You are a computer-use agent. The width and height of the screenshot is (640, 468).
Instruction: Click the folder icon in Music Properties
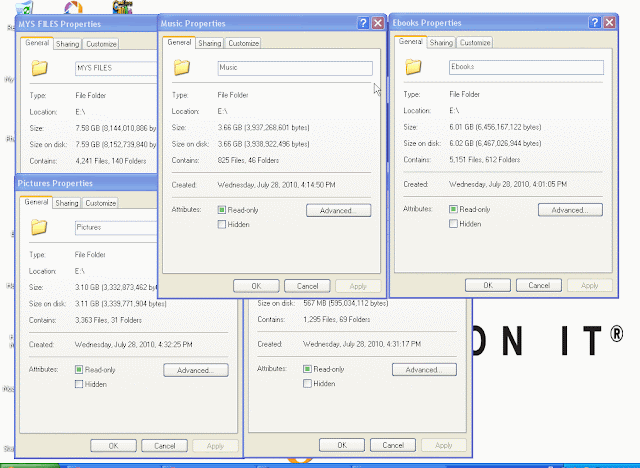(x=182, y=67)
